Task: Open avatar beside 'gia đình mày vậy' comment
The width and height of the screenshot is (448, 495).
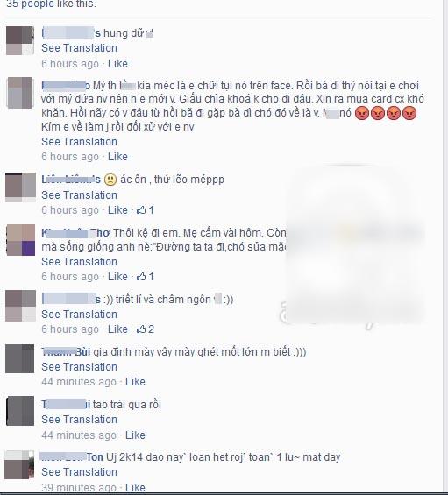Action: click(20, 359)
